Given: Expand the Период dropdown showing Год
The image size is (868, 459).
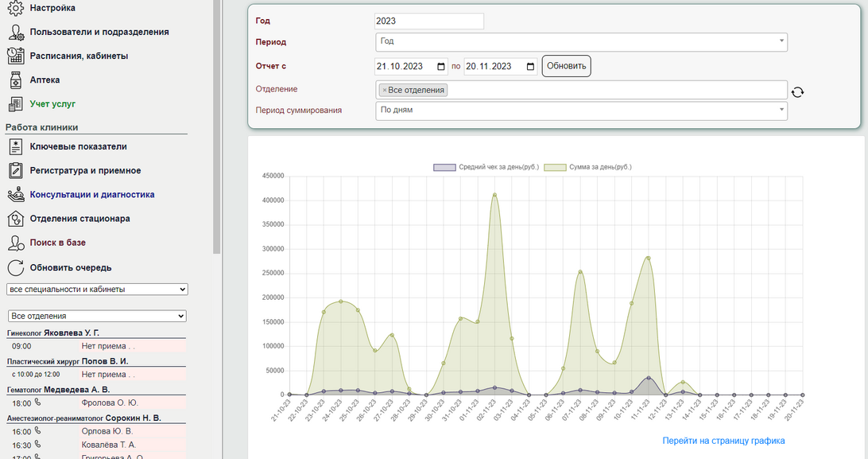Looking at the screenshot, I should [x=581, y=42].
